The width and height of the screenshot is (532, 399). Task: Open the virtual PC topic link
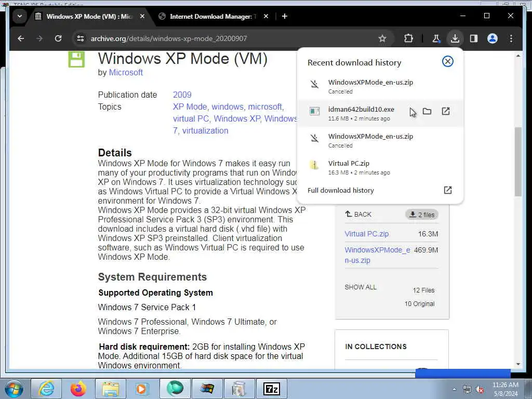click(x=191, y=119)
